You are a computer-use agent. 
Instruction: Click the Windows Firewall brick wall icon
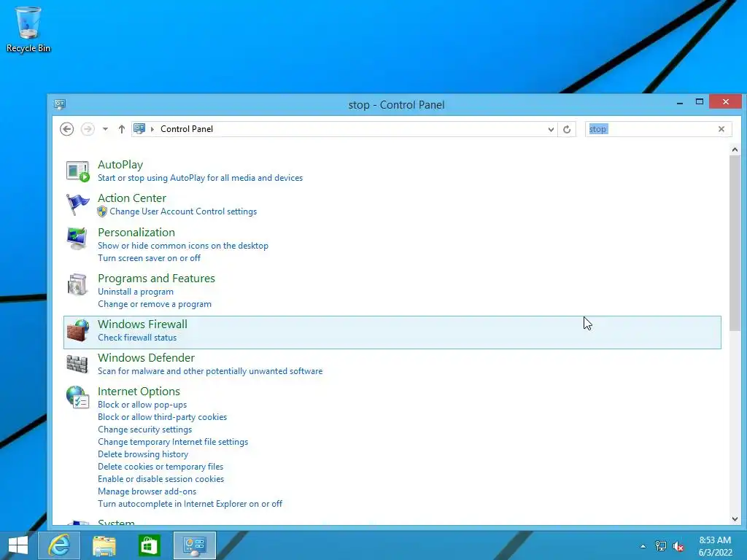[x=77, y=330]
